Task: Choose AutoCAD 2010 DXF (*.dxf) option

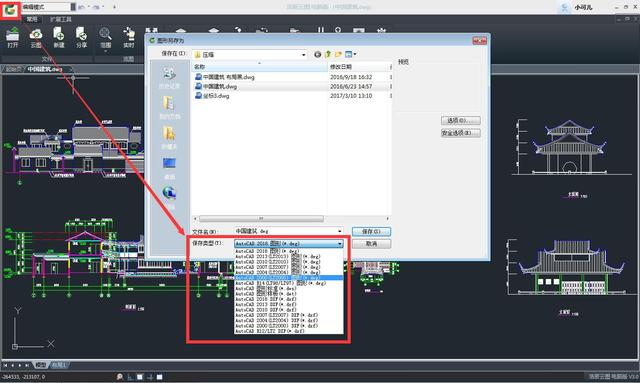Action: click(289, 310)
